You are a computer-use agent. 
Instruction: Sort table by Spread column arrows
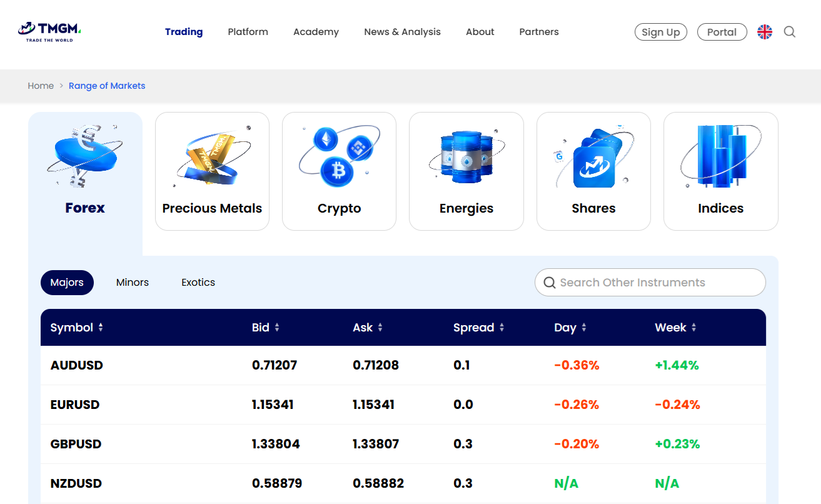(501, 328)
